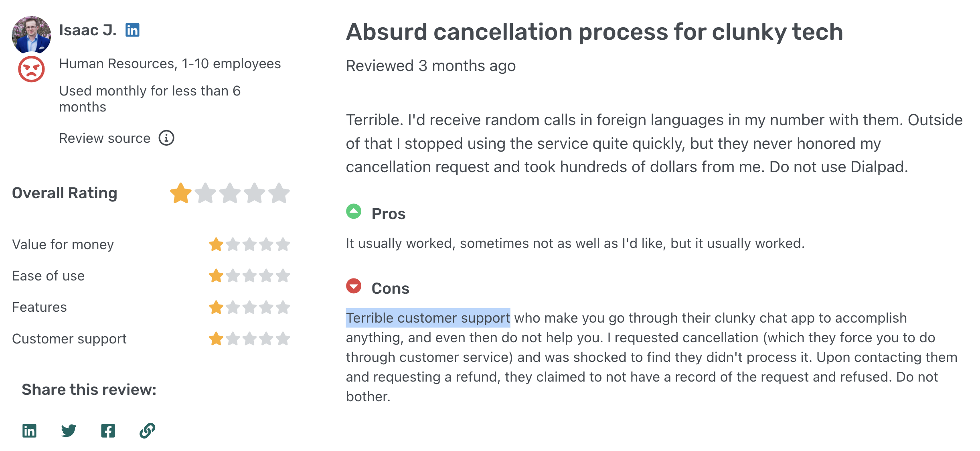This screenshot has width=980, height=451.
Task: Click the Ease of use star rating
Action: click(249, 276)
